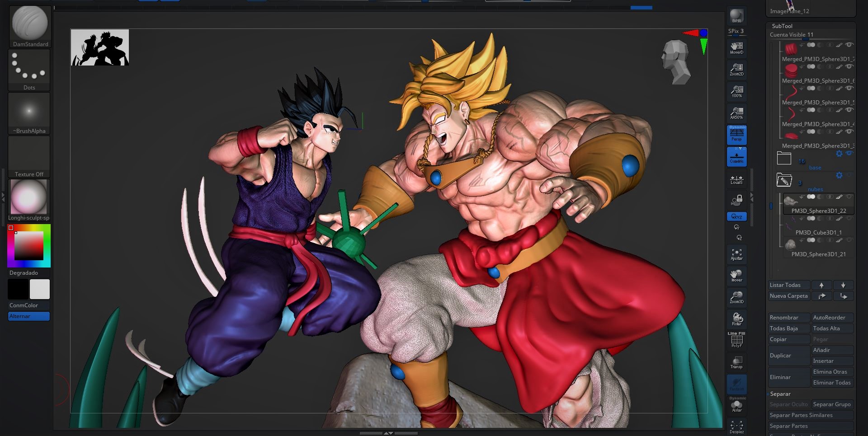Toggle PolyF line fill display
The width and height of the screenshot is (868, 436).
click(737, 340)
